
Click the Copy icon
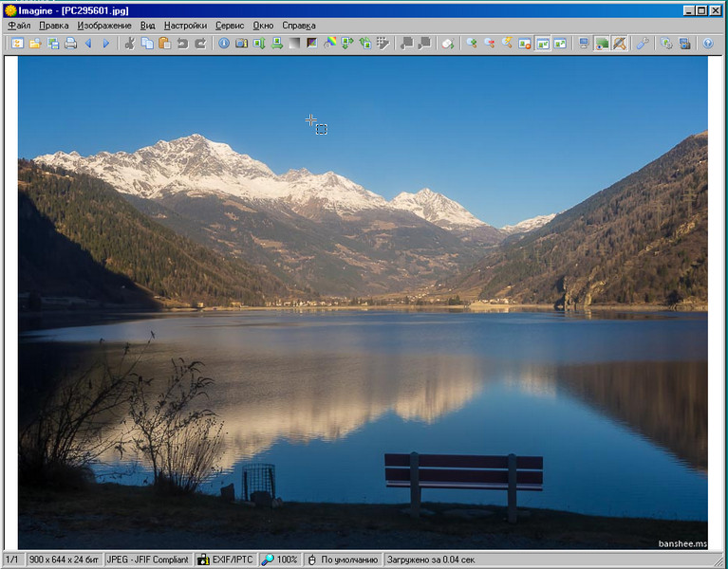coord(147,43)
